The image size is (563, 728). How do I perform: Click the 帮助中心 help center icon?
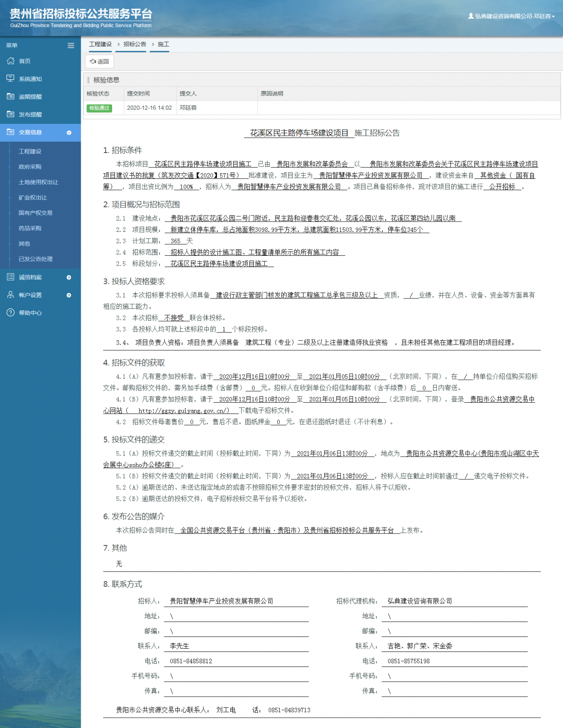10,313
